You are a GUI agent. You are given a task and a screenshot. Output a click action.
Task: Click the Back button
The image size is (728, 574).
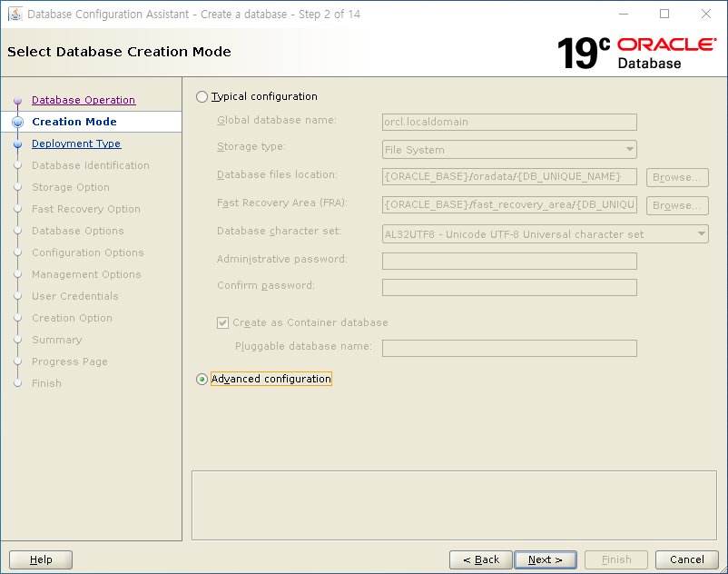click(481, 559)
